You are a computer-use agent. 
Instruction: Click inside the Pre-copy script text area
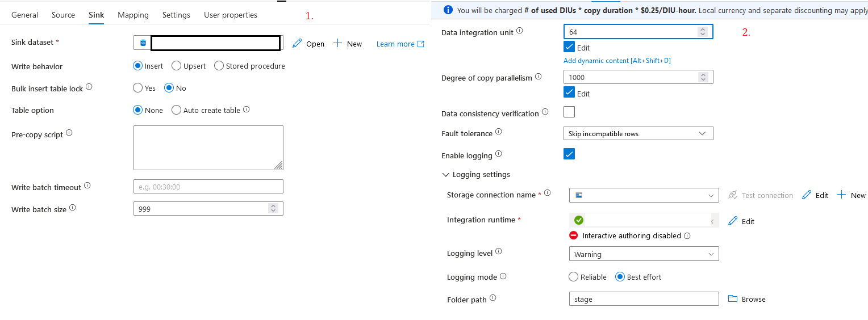208,148
